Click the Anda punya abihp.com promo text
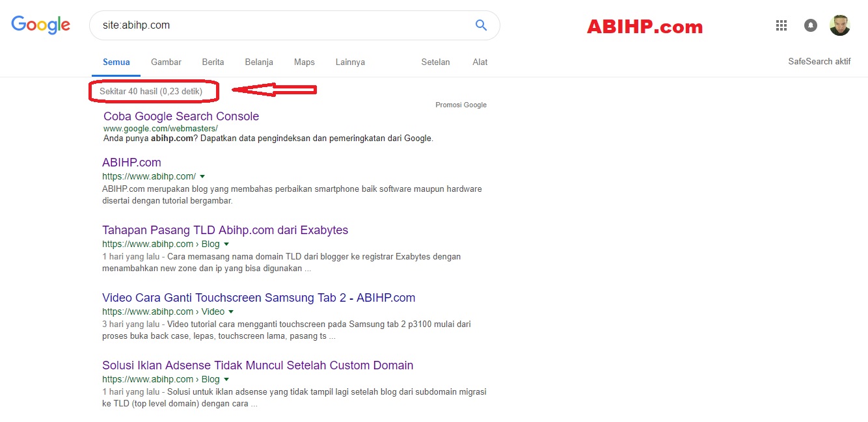The height and width of the screenshot is (422, 868). (x=268, y=138)
